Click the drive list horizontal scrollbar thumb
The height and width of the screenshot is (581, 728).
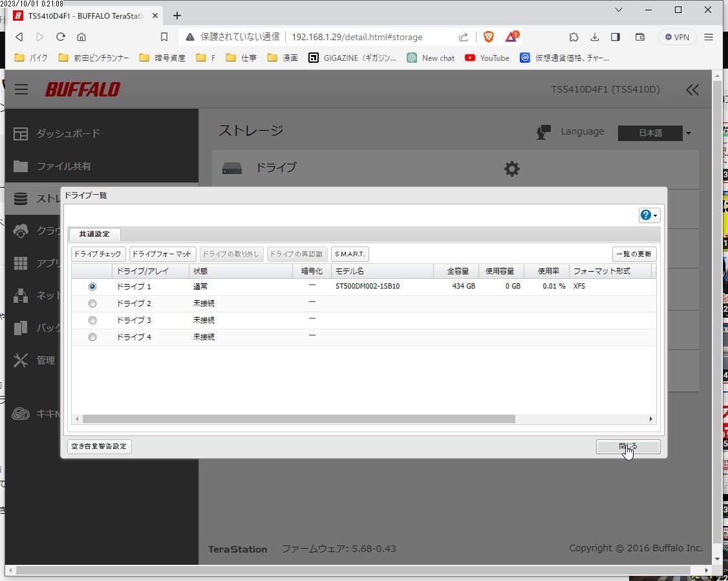point(299,419)
